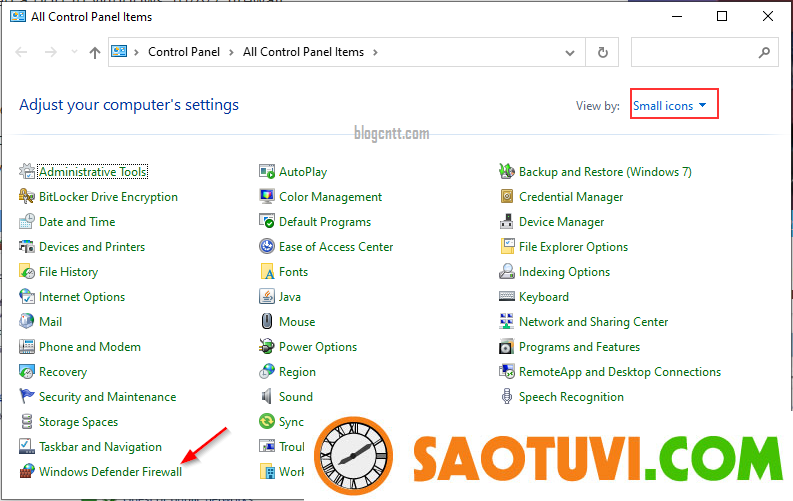Open File Explorer Options link
Viewport: 793px width, 501px height.
click(573, 247)
